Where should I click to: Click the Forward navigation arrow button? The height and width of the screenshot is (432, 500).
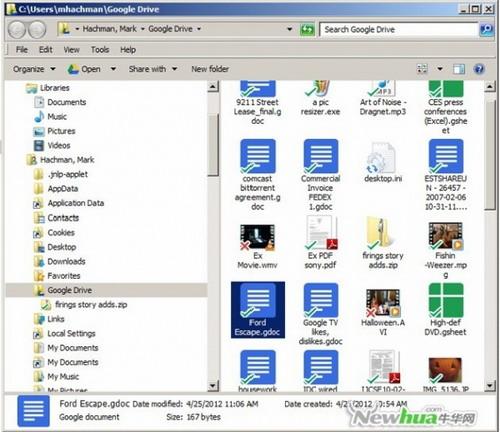coord(37,30)
